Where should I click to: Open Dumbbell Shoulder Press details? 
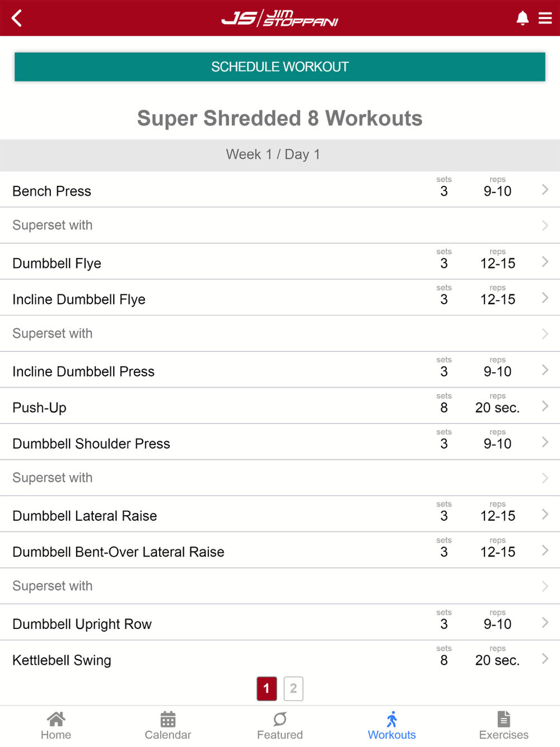coord(280,442)
